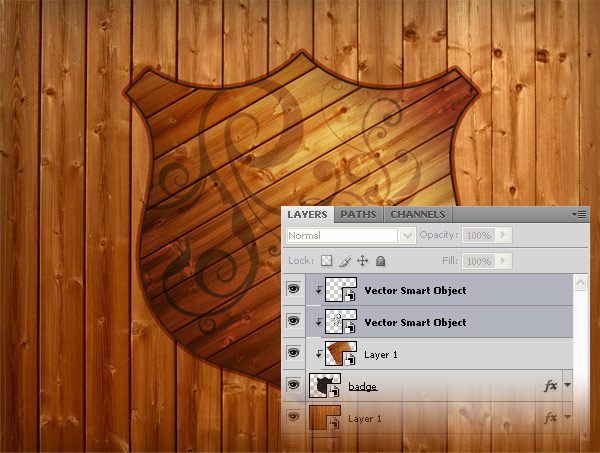Click the badge layer shield thumbnail
The image size is (600, 453).
coord(325,386)
